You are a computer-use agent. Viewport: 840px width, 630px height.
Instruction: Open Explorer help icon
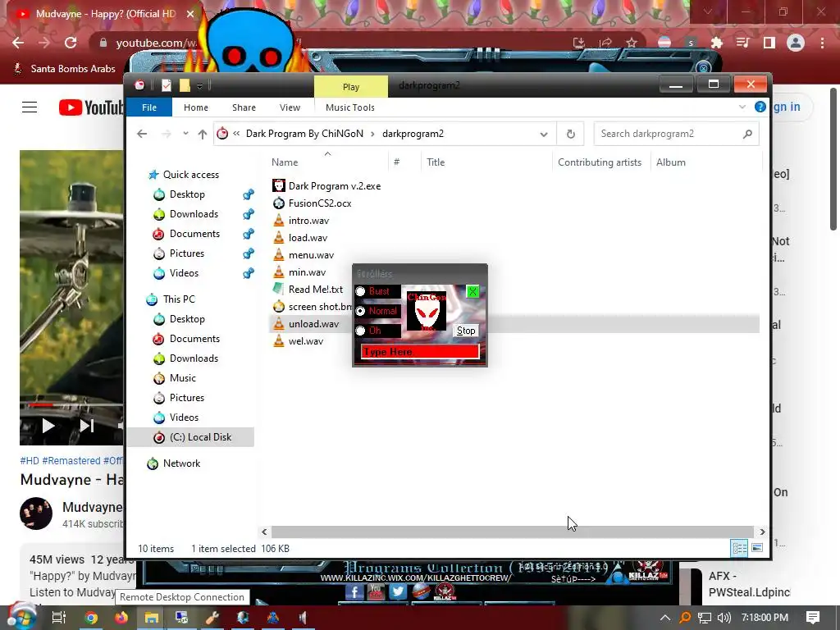click(x=760, y=107)
